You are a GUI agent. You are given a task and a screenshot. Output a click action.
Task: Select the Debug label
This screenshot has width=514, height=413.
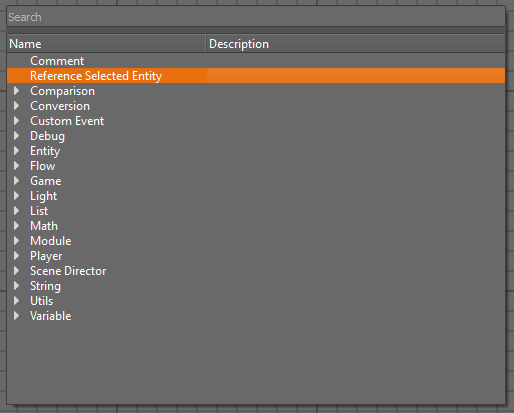click(47, 136)
